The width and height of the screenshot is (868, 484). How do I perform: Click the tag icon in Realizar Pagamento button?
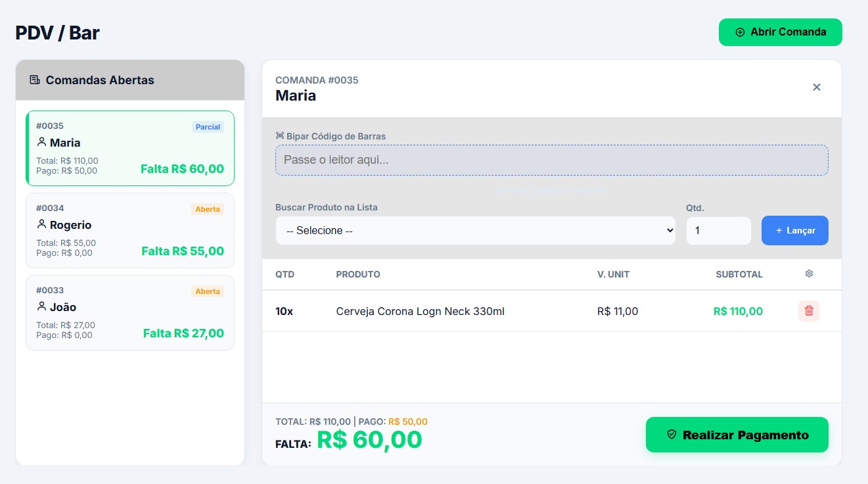671,434
